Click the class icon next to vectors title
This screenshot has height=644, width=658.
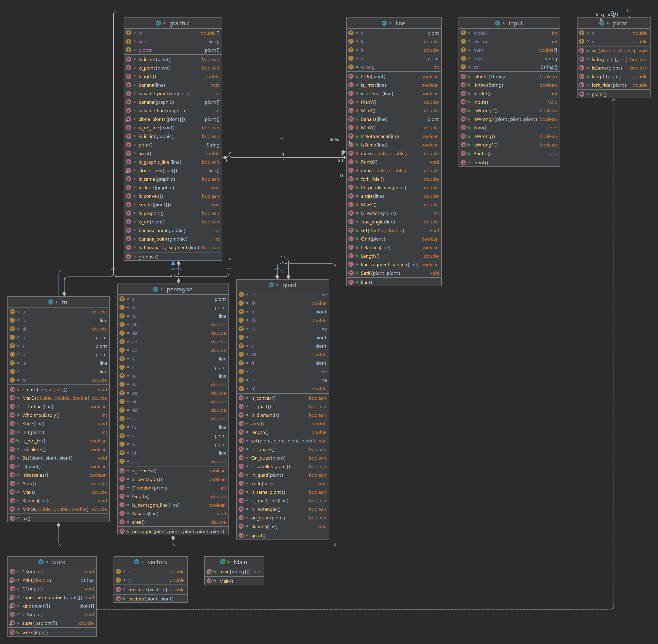[x=136, y=562]
